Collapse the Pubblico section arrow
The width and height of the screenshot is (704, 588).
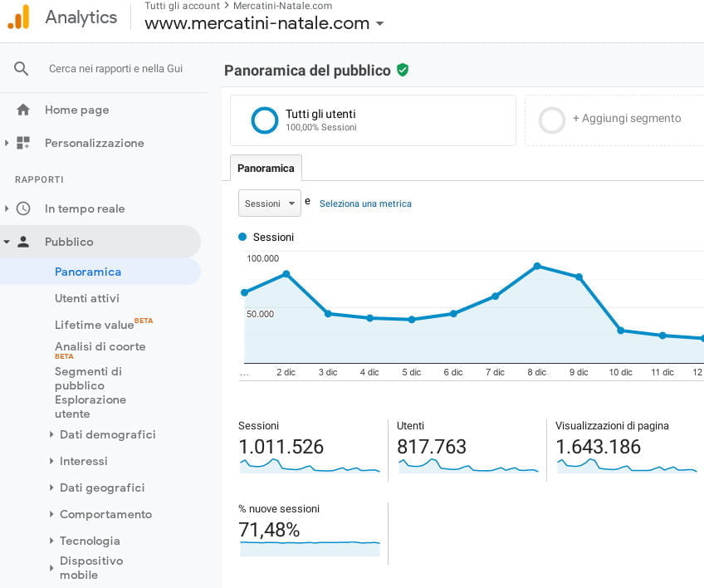click(7, 242)
